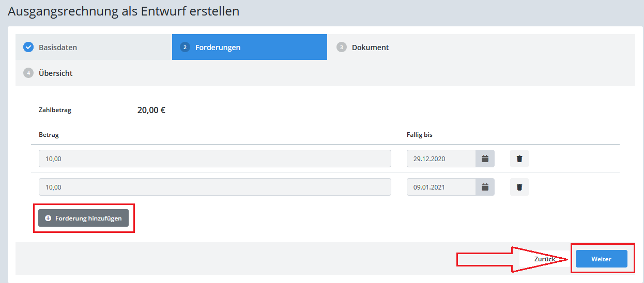The width and height of the screenshot is (644, 283).
Task: Edit the Betrag field beside date 29.12.2020
Action: (x=215, y=159)
